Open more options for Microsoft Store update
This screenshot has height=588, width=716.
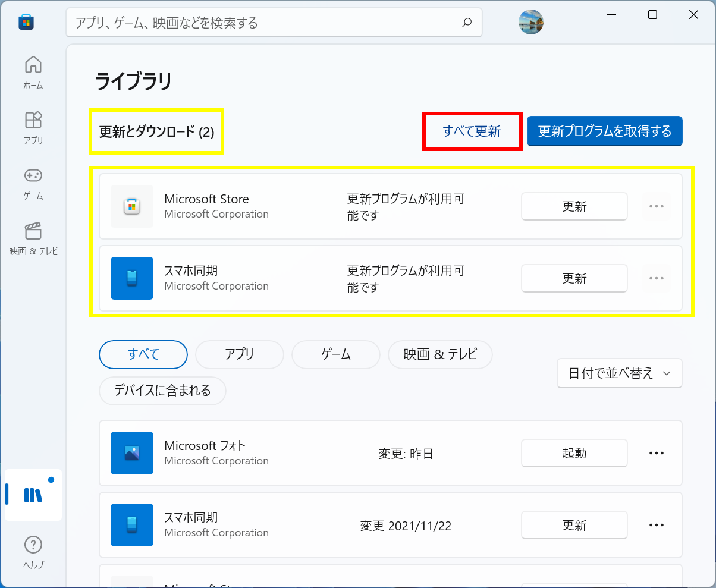[657, 206]
